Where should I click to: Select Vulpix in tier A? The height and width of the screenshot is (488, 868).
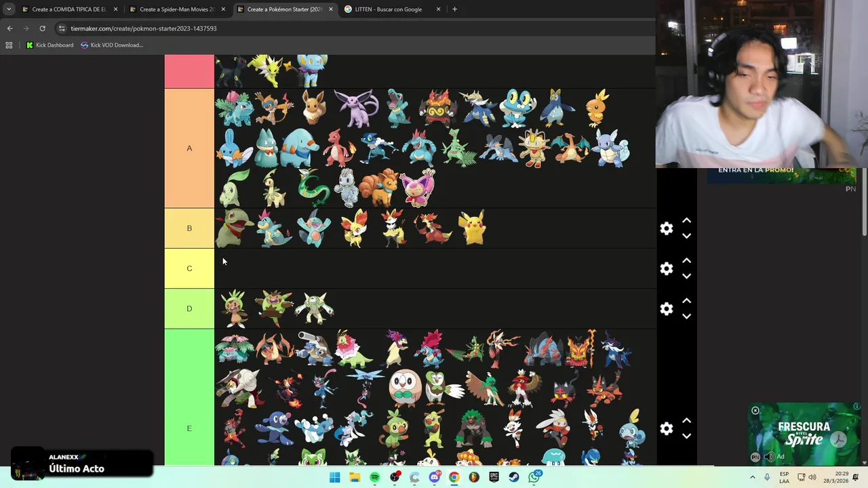(379, 188)
